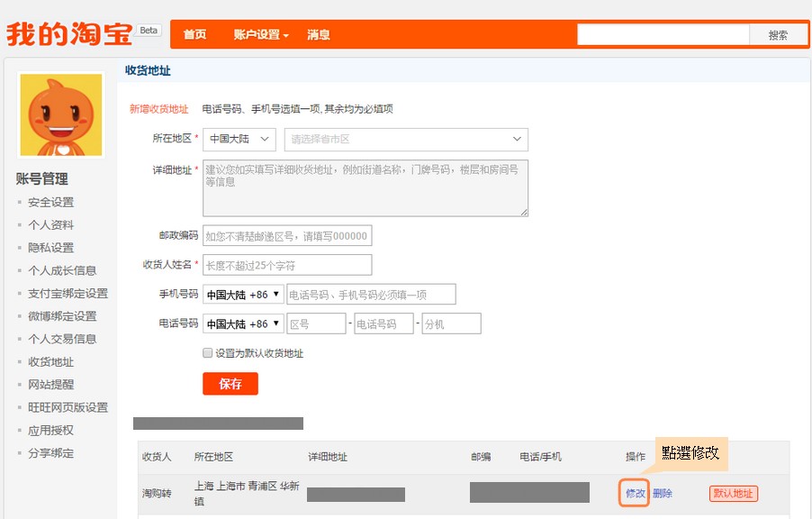
Task: Open 旺旺网页版设置 in the sidebar
Action: (x=68, y=407)
